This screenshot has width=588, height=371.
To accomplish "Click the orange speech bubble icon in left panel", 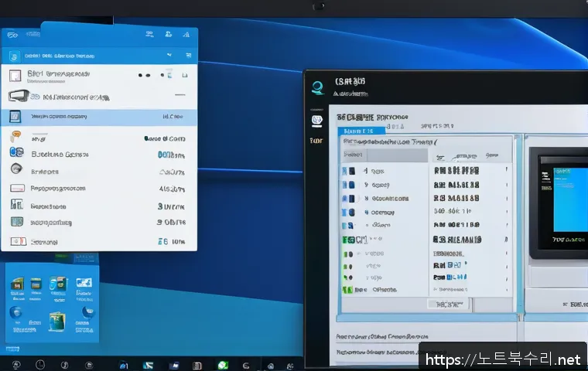I will pyautogui.click(x=15, y=136).
